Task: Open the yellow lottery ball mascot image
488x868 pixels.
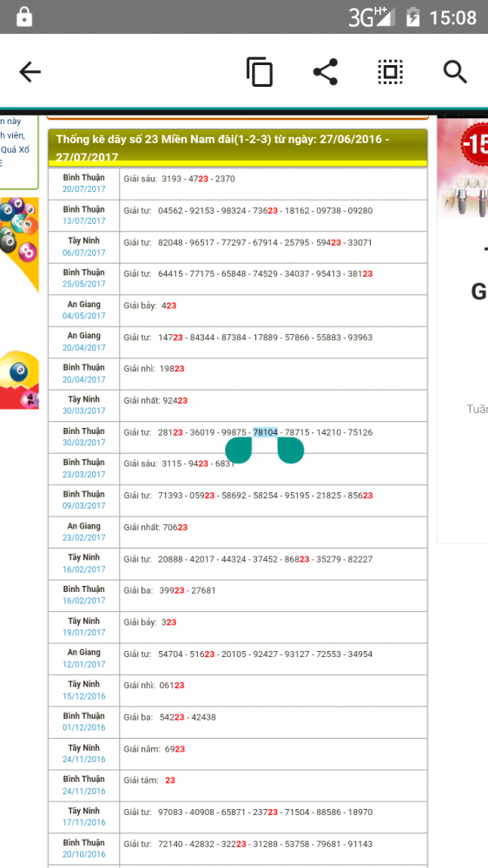Action: point(19,380)
